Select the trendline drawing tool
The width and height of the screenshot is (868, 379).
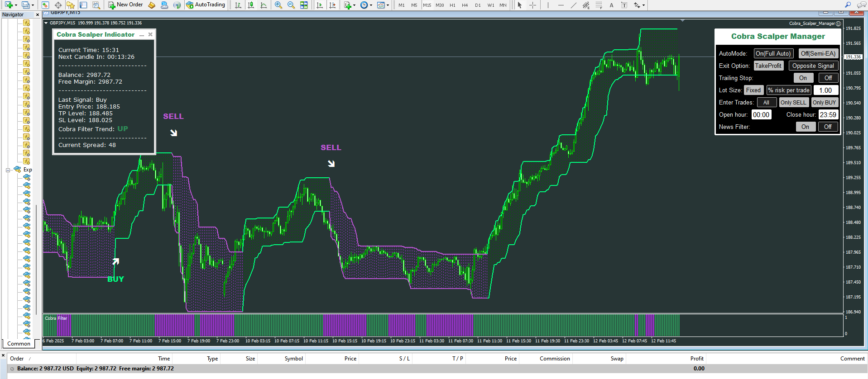click(574, 5)
